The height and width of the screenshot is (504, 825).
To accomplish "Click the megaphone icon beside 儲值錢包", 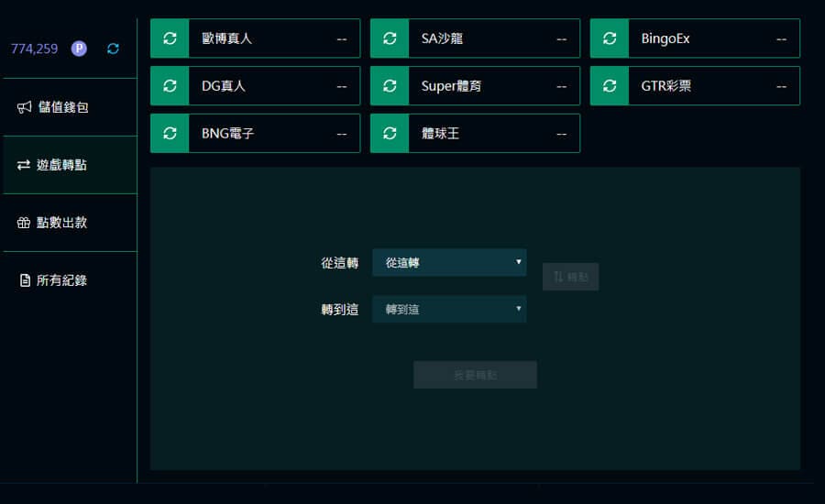I will [24, 107].
